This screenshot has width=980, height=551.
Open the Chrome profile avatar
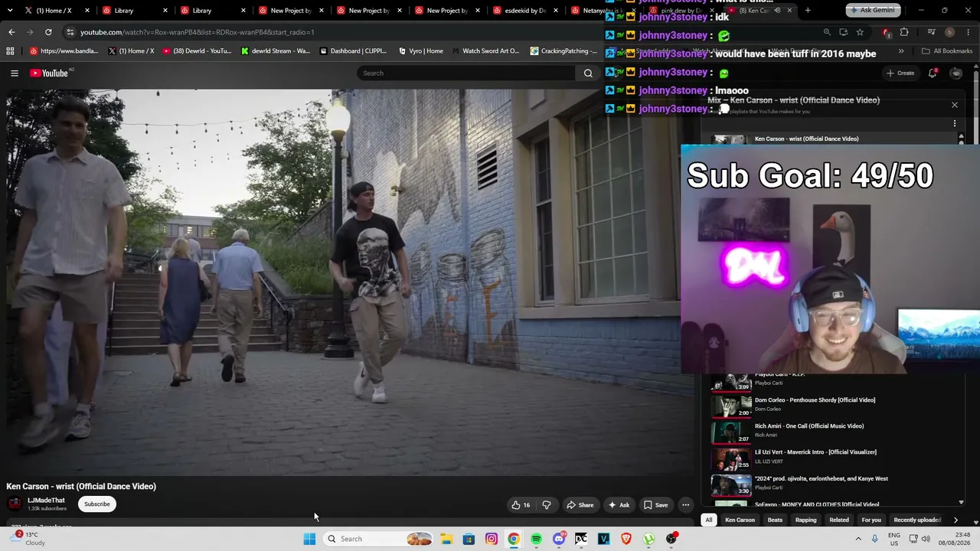click(950, 32)
